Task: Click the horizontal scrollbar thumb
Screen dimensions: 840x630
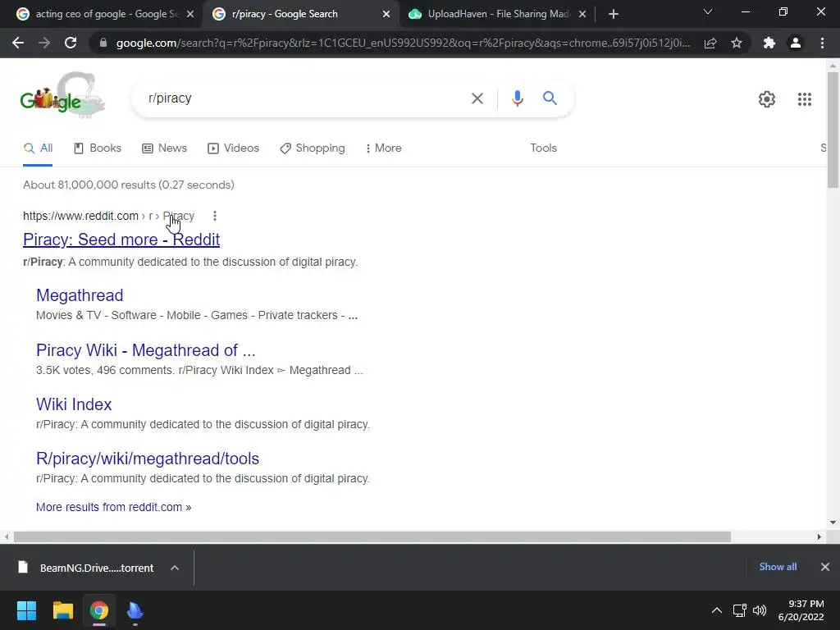Action: tap(372, 536)
